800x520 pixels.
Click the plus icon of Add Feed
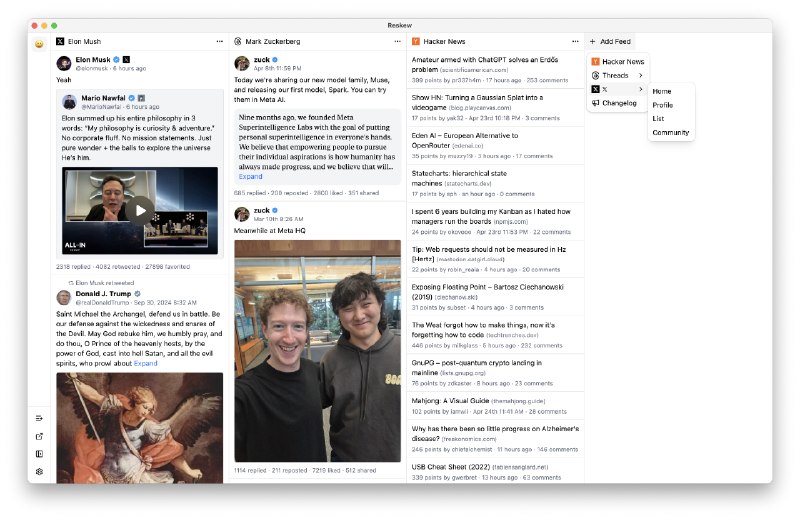tap(592, 41)
